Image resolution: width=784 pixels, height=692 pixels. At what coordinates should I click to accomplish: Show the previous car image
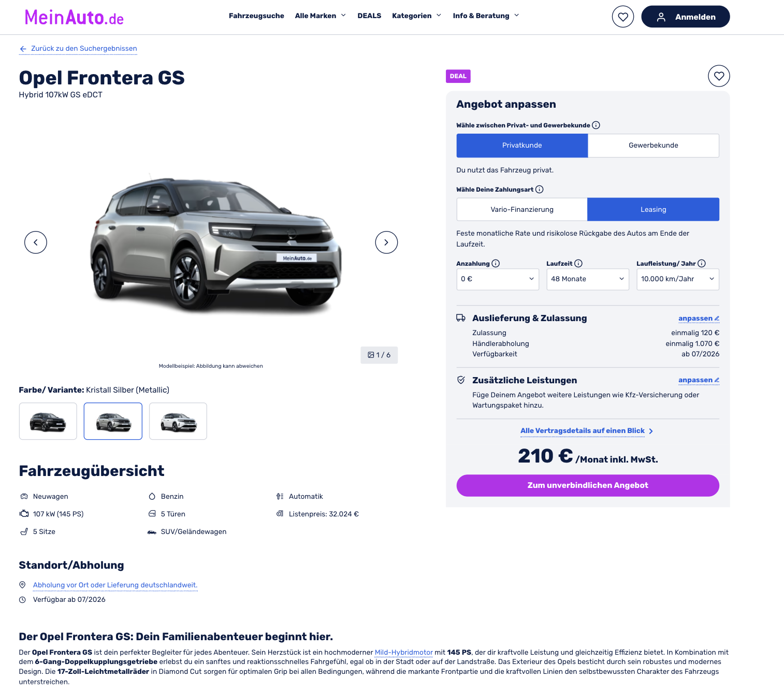point(36,242)
